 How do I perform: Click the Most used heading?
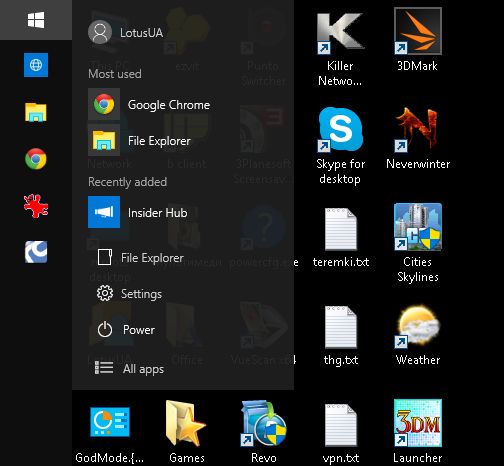[115, 74]
